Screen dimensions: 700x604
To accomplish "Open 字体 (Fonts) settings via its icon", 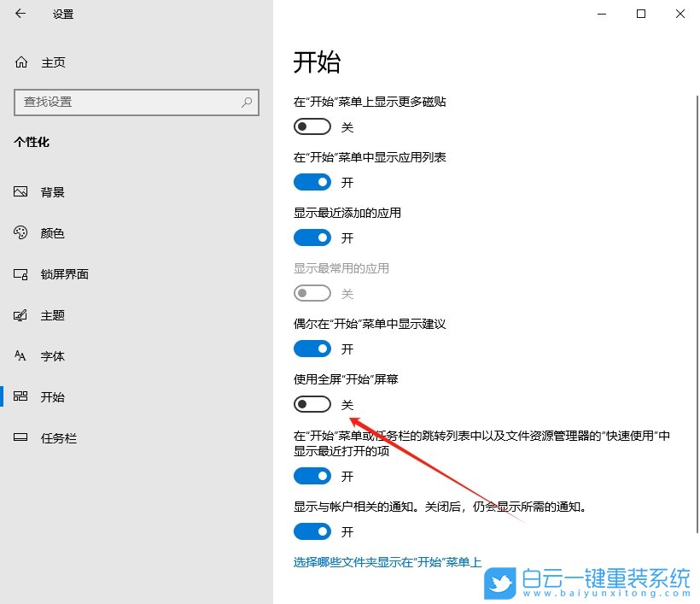I will (20, 355).
